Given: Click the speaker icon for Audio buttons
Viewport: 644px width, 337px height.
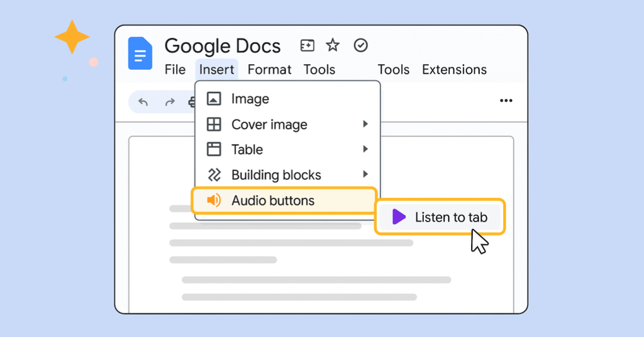Looking at the screenshot, I should point(214,201).
